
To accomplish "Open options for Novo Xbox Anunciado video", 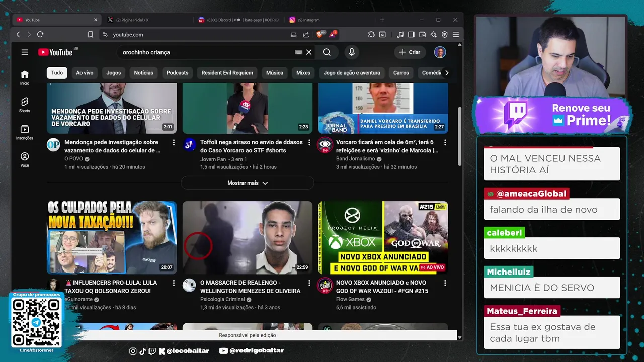I will click(x=445, y=283).
